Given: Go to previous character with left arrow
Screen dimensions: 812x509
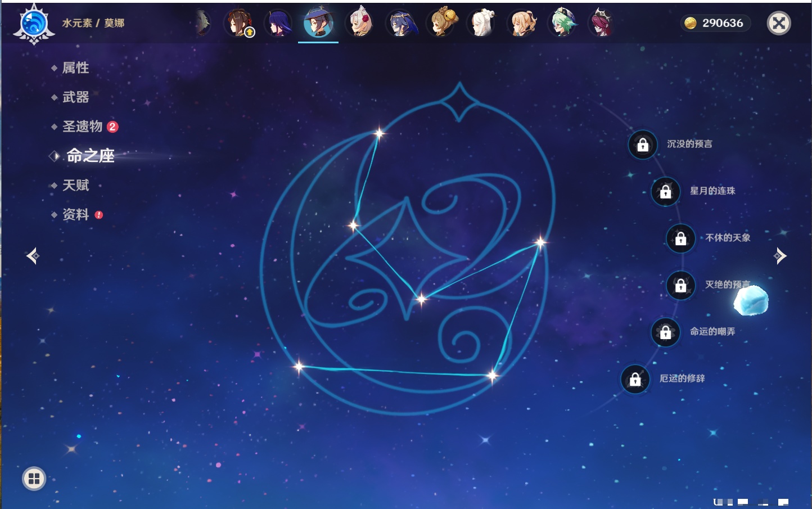Looking at the screenshot, I should [33, 256].
